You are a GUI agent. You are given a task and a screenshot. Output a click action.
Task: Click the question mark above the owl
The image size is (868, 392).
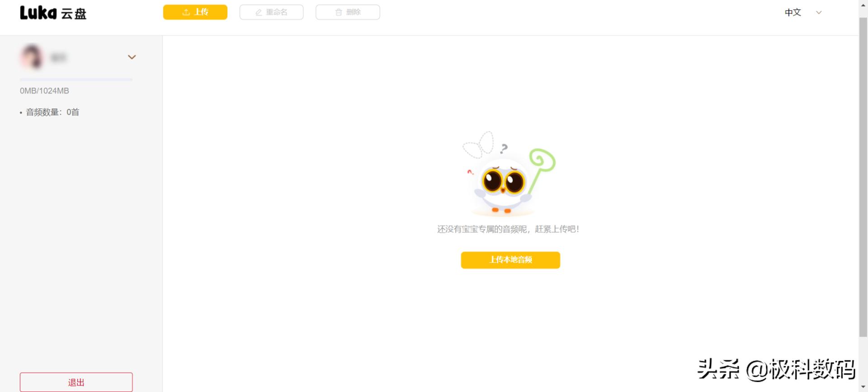(x=504, y=148)
